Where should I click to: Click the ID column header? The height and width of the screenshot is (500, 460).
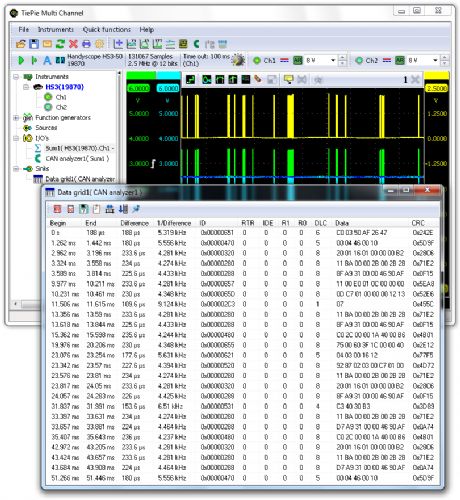point(202,223)
